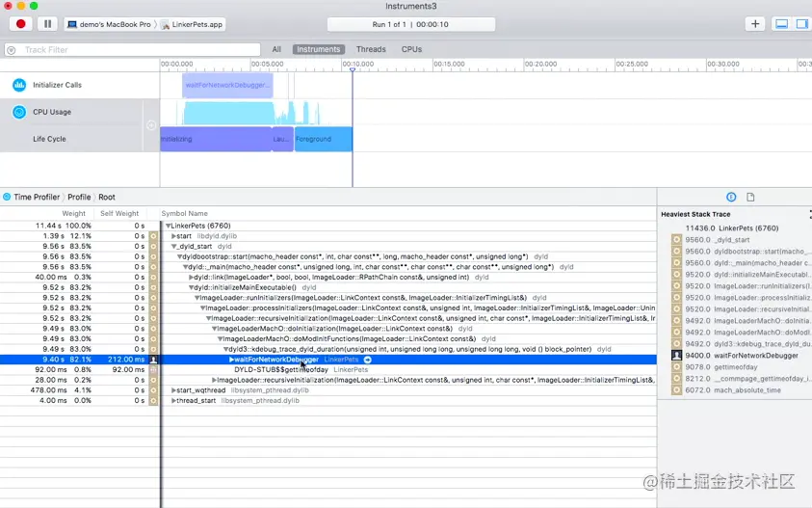Select the CPU Usage instrument icon
The image size is (812, 508).
pyautogui.click(x=19, y=112)
